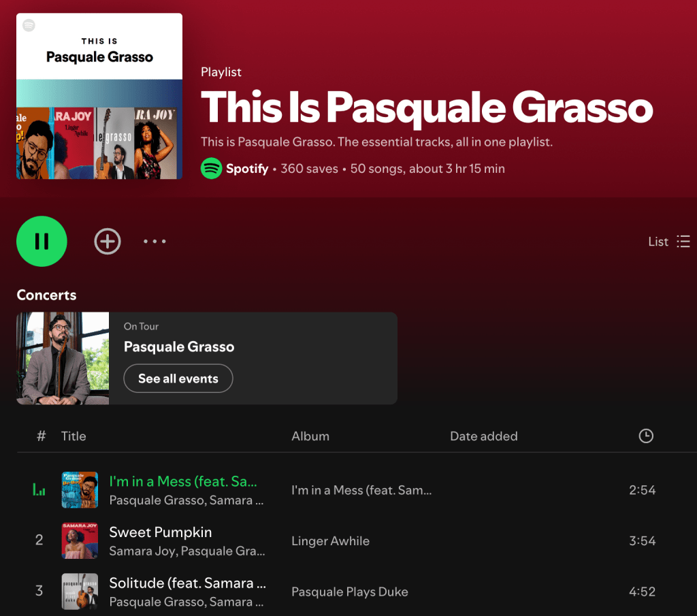Sort tracks by Title column
The height and width of the screenshot is (616, 697).
[74, 436]
